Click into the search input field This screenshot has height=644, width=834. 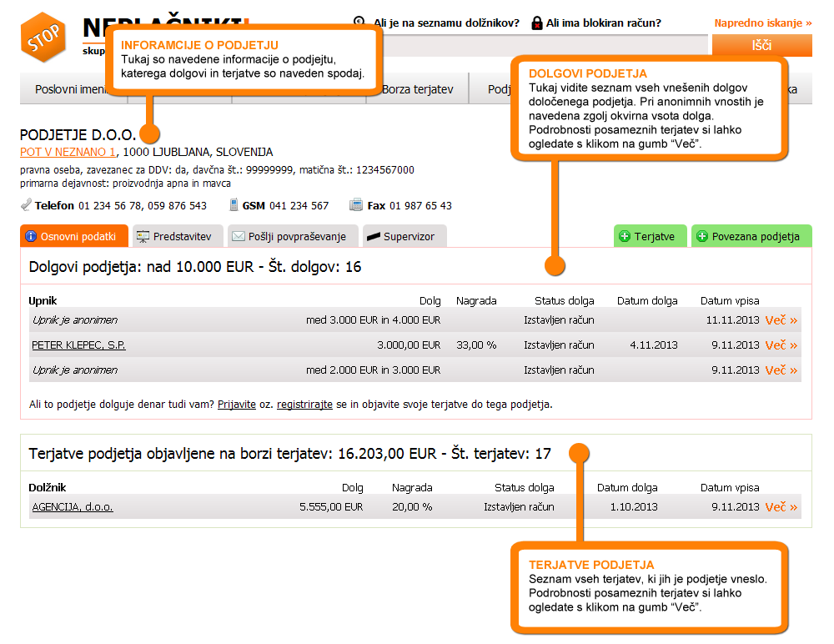click(542, 46)
